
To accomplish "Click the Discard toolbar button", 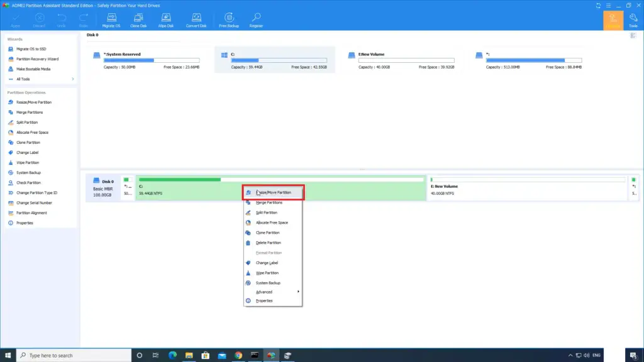I will pyautogui.click(x=40, y=20).
